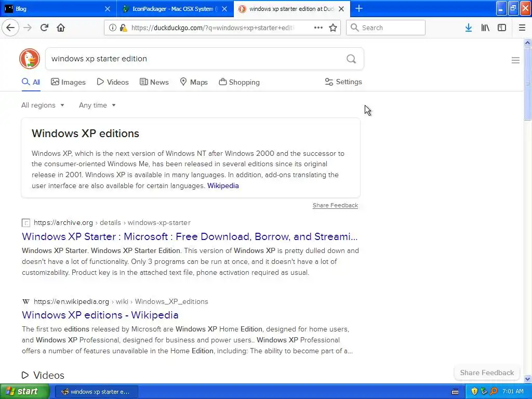This screenshot has width=532, height=399.
Task: Click the DuckDuckGo duck logo
Action: 30,59
